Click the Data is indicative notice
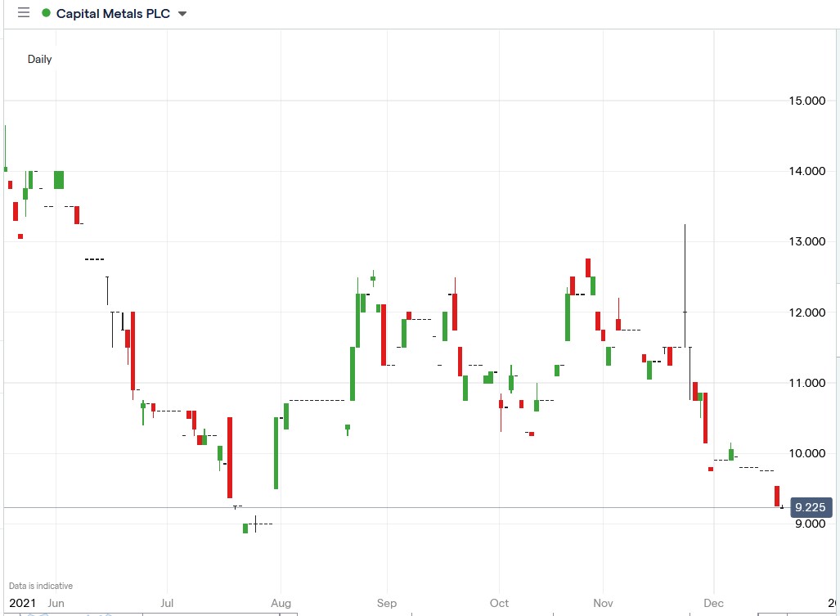 pyautogui.click(x=42, y=585)
